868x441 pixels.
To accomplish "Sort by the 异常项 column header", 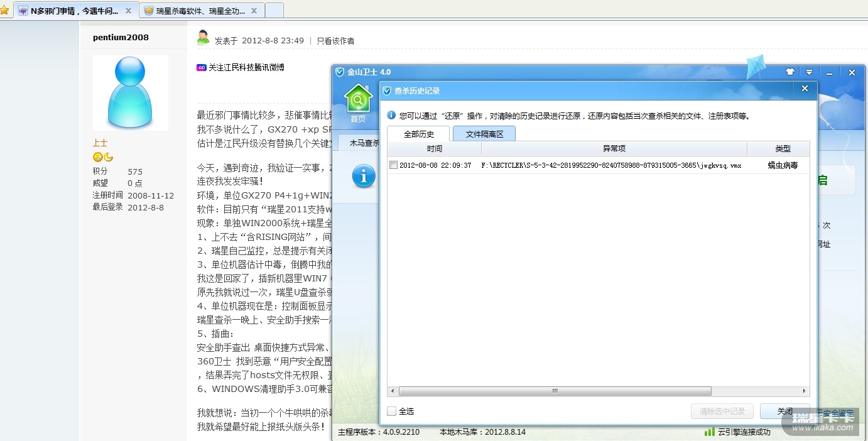I will pos(614,149).
